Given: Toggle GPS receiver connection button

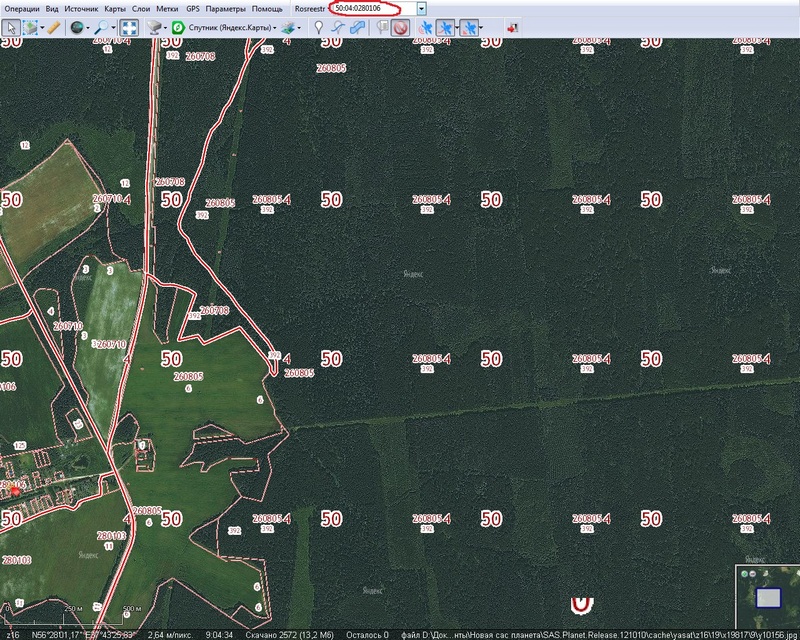Looking at the screenshot, I should coord(425,28).
